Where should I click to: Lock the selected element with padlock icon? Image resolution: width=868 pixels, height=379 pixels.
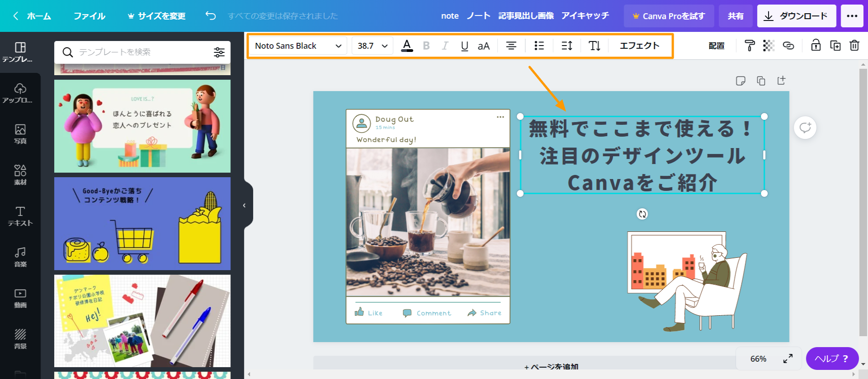pyautogui.click(x=816, y=46)
